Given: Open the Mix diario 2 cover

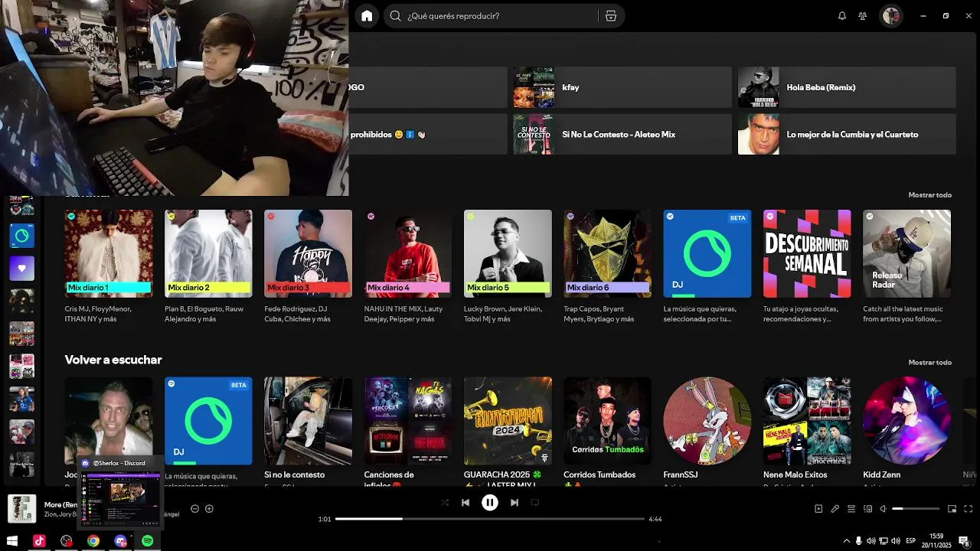Looking at the screenshot, I should 208,253.
